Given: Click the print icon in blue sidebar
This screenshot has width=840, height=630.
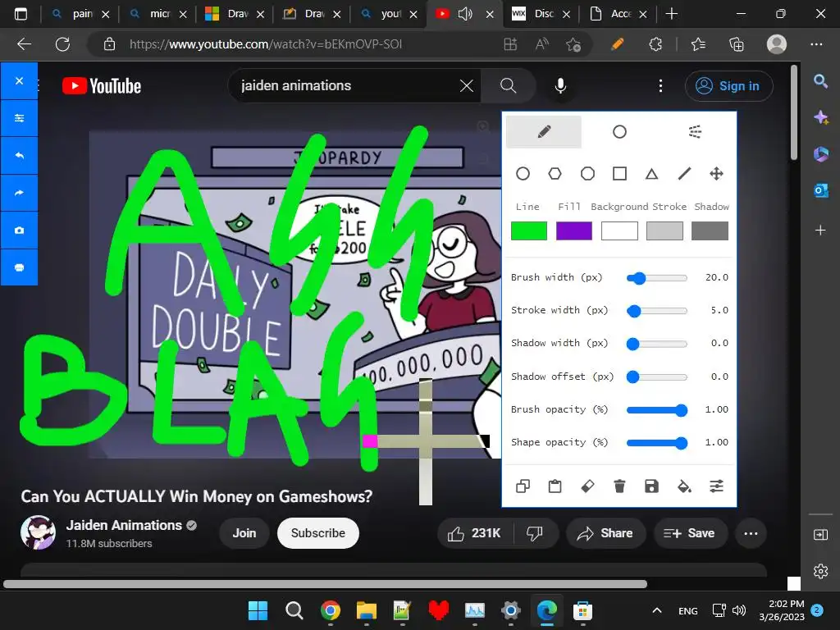Looking at the screenshot, I should coord(20,267).
